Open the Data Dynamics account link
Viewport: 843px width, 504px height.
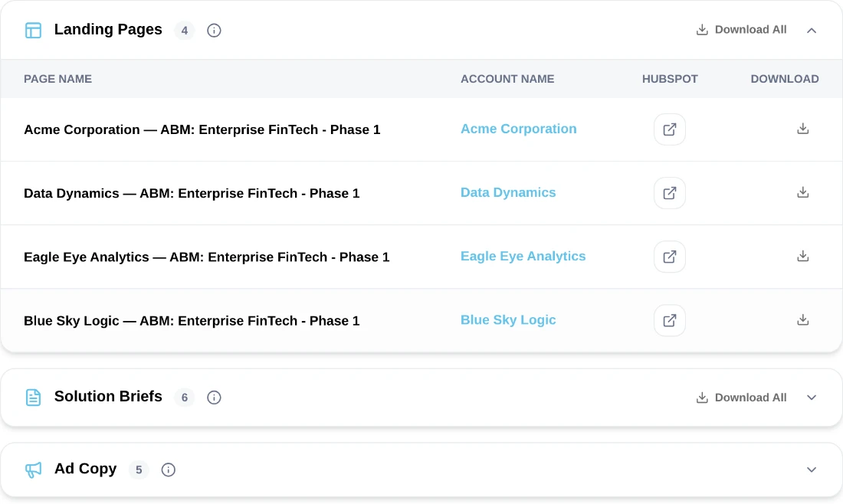(508, 192)
